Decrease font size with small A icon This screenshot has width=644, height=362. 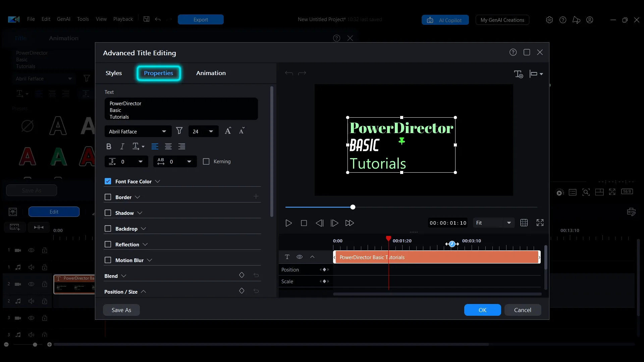tap(242, 131)
